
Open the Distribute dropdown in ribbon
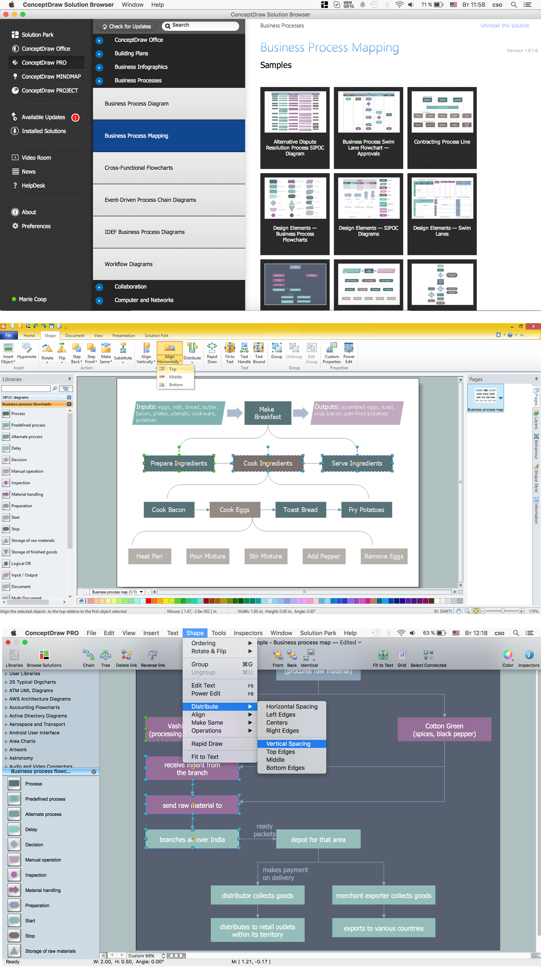coord(192,353)
